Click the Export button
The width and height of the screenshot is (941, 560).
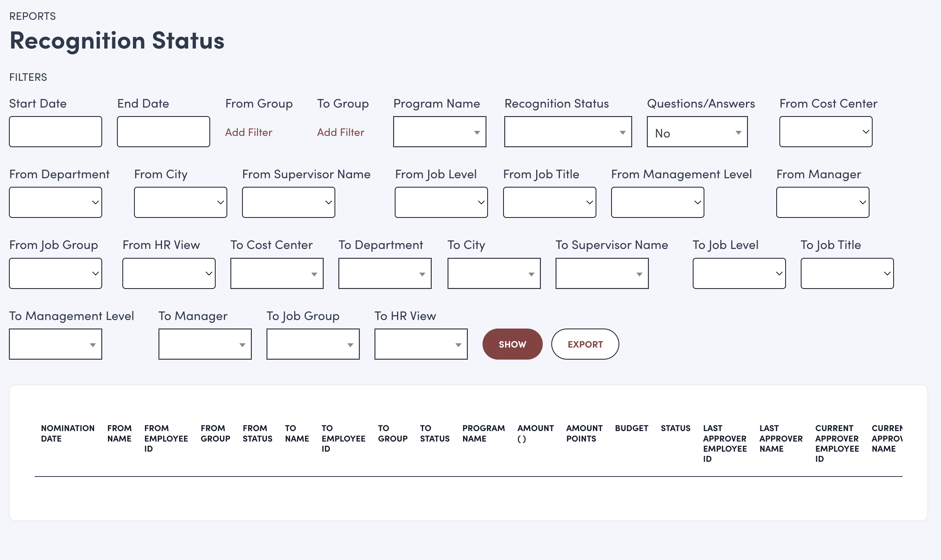coord(585,344)
